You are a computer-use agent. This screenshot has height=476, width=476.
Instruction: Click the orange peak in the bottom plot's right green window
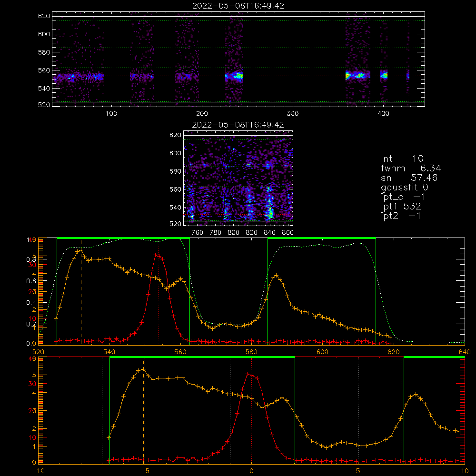[416, 394]
